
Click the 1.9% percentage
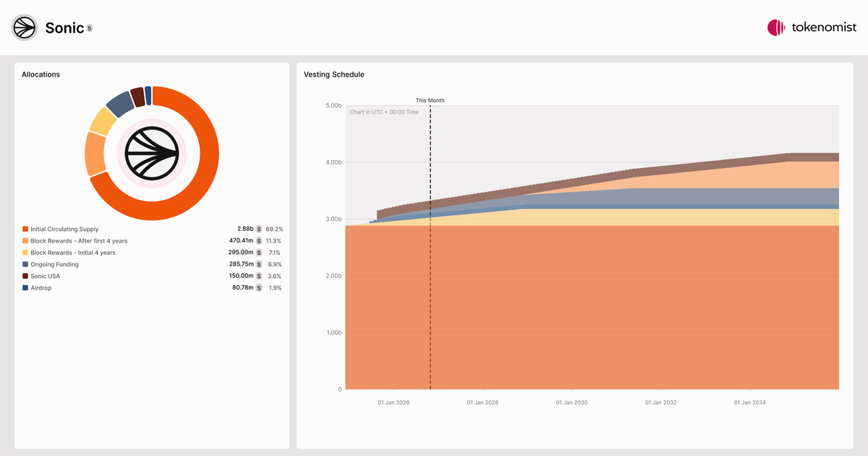click(x=276, y=287)
